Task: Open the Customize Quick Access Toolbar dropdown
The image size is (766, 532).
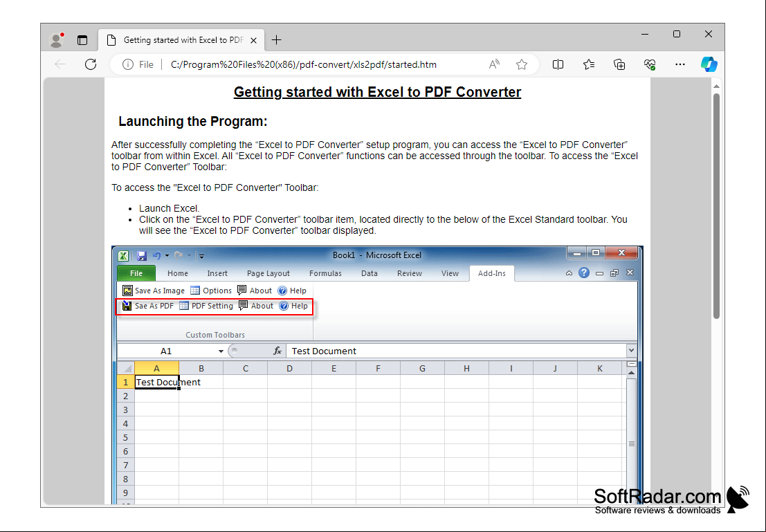Action: coord(201,255)
